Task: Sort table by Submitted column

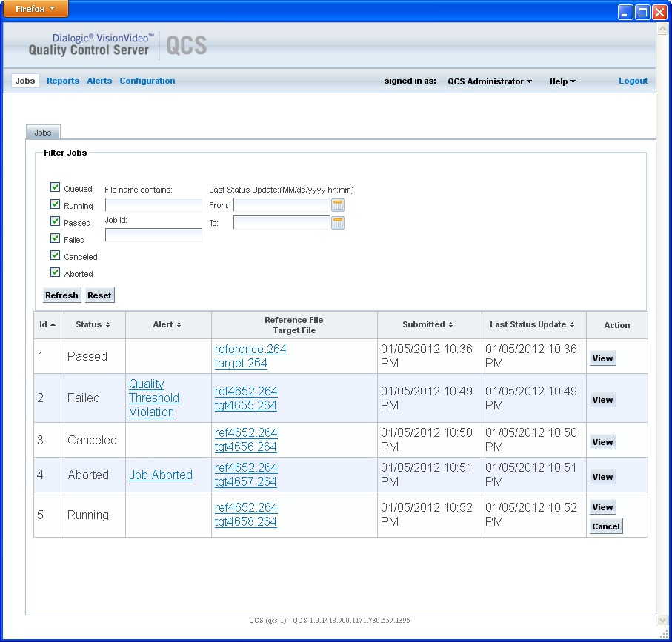Action: (x=428, y=324)
